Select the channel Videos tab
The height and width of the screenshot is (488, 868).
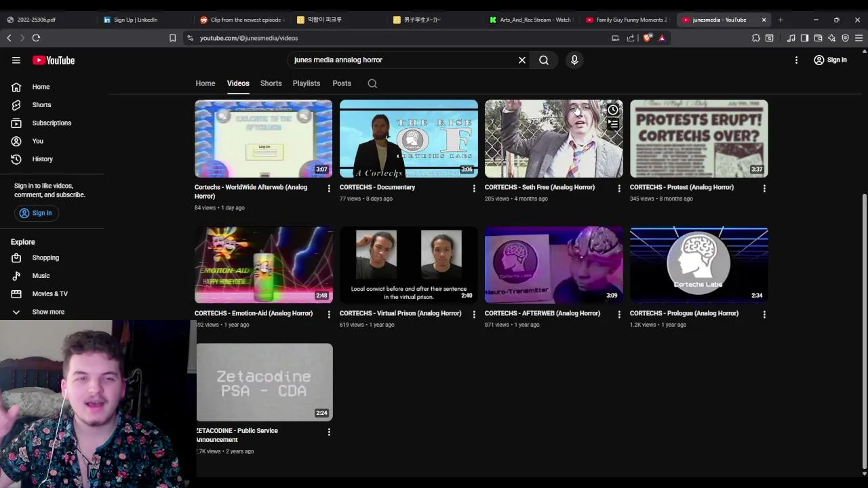click(x=238, y=83)
